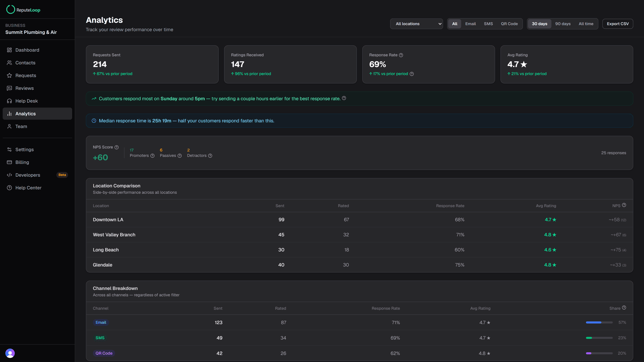Click the SMS channel badge
Viewport: 644px width, 362px height.
click(100, 338)
